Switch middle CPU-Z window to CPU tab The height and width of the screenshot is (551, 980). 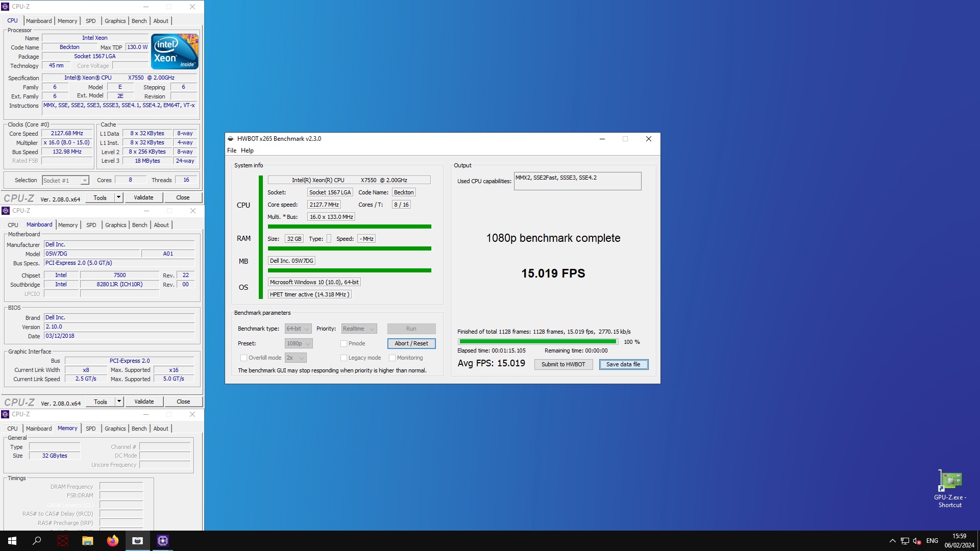[x=13, y=225]
